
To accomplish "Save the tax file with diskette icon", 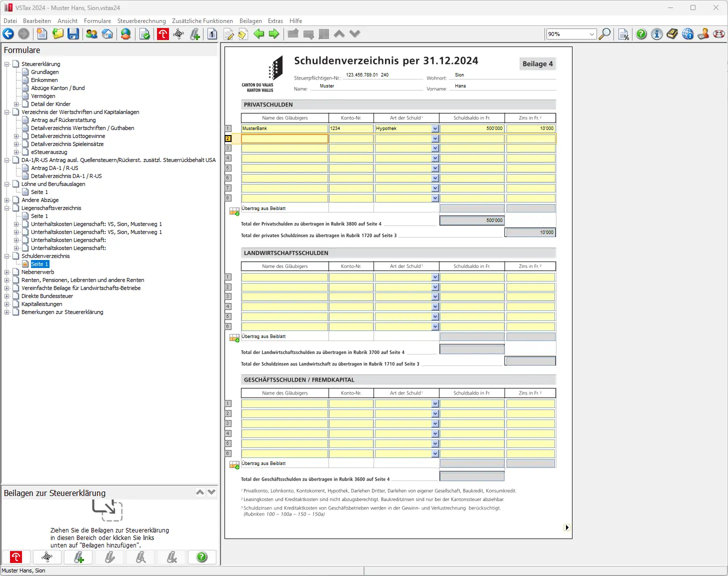I will point(73,34).
